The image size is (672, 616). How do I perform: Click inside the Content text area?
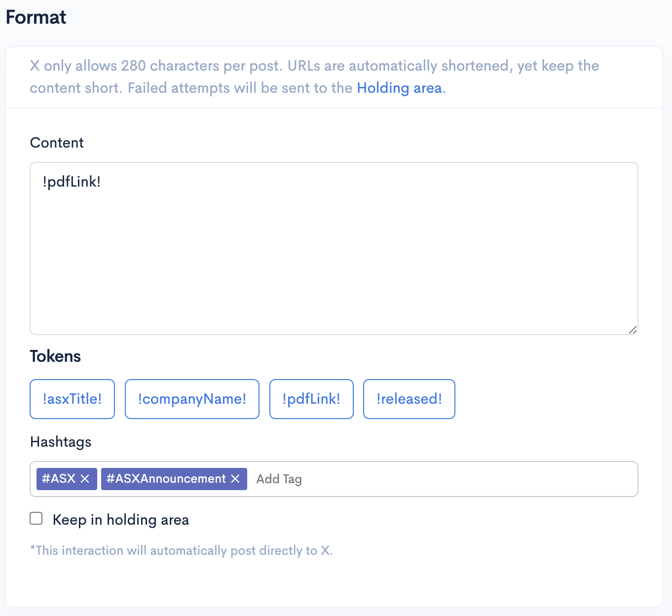point(334,247)
